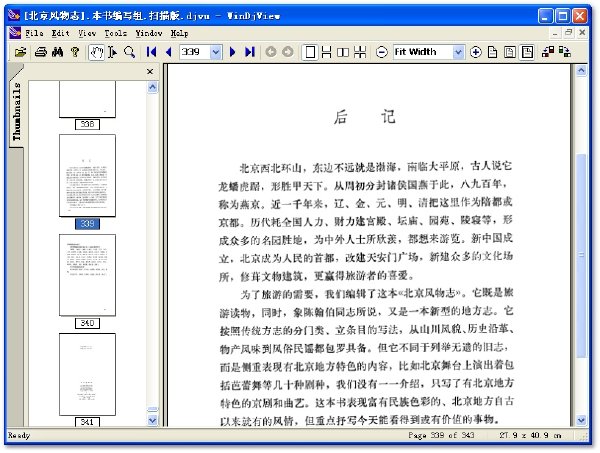Open Find with the binoculars icon
Screen dimensions: 600x453
coord(57,52)
